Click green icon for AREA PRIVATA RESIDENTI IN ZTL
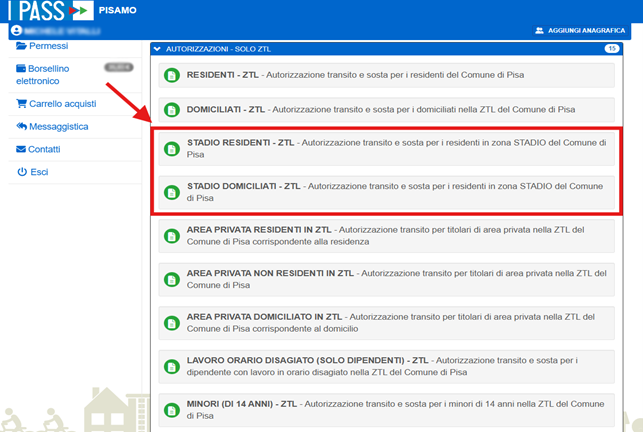643x432 pixels. click(x=172, y=236)
